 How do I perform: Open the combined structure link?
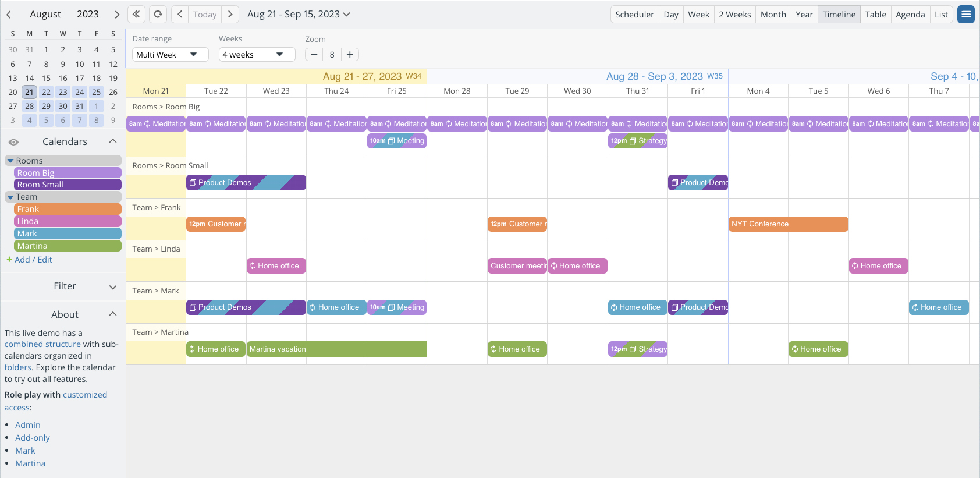click(x=42, y=344)
